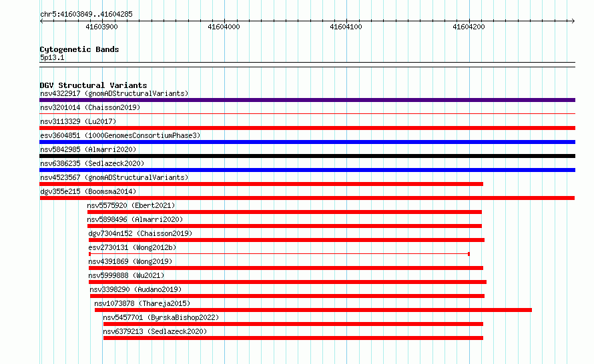Select the blue esv3604851 variant bar
This screenshot has height=364, width=594.
[307, 142]
